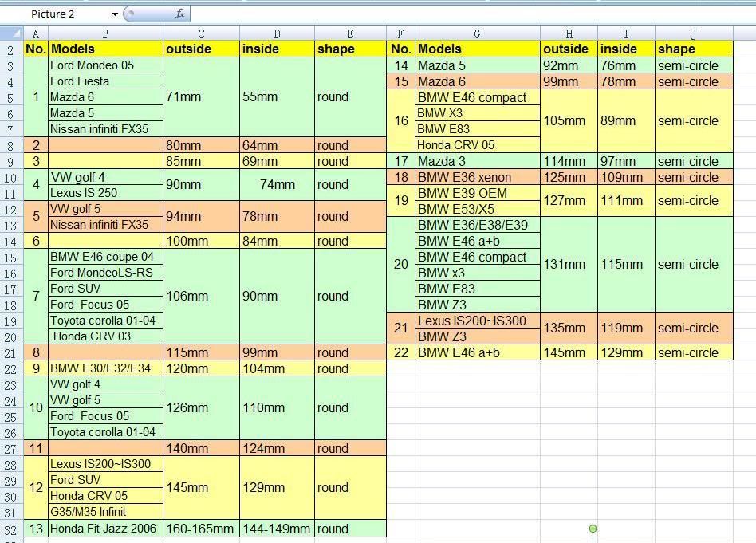Select row header 27
The width and height of the screenshot is (756, 543).
pyautogui.click(x=12, y=448)
